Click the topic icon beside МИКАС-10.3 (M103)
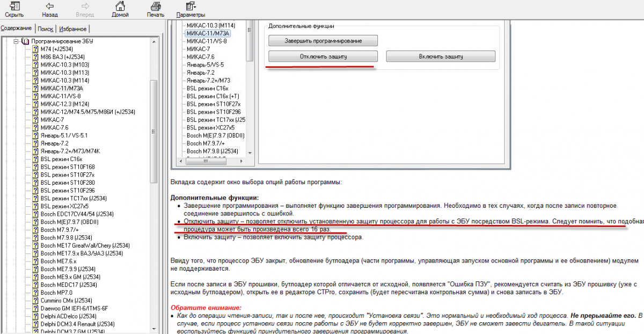The image size is (644, 334). (x=35, y=64)
